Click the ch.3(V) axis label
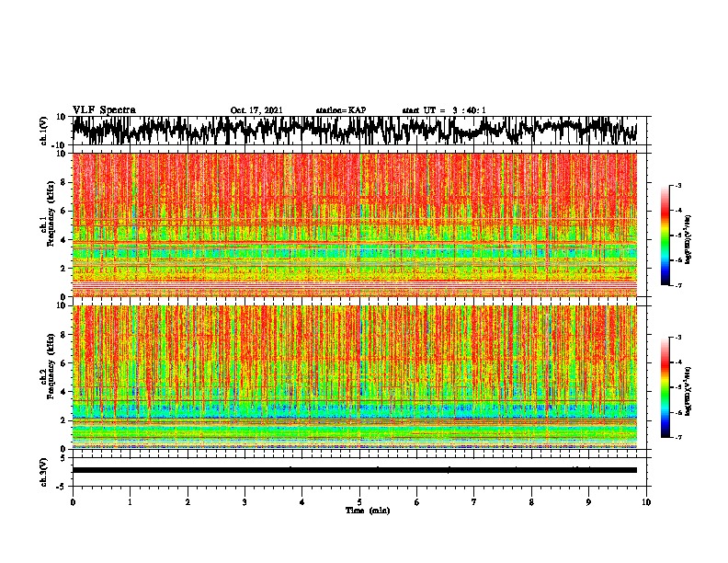 coord(44,472)
